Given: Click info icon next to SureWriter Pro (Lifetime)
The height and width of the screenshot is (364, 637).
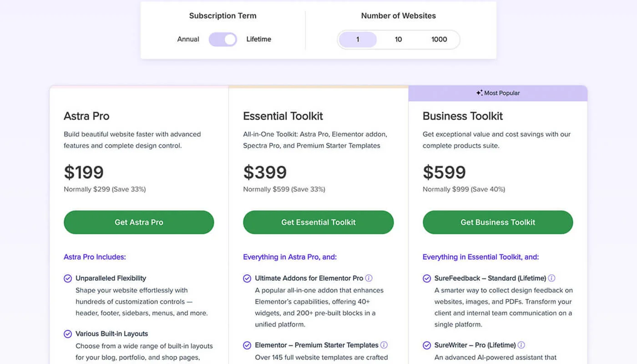Looking at the screenshot, I should pyautogui.click(x=521, y=345).
